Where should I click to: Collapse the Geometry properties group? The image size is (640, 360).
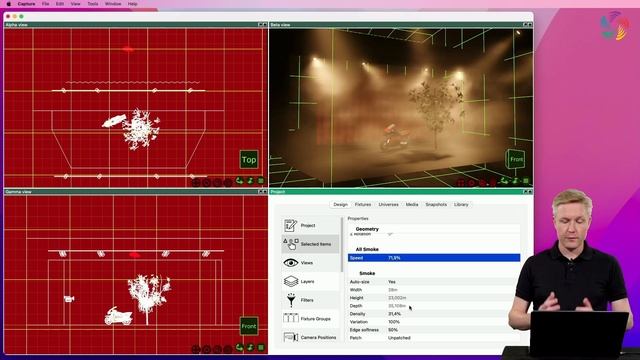[367, 229]
